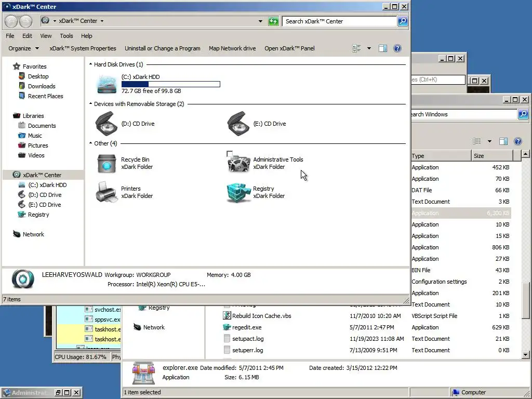Screen dimensions: 532x399
Task: Click Help icon in the Windows folder window
Action: (518, 141)
